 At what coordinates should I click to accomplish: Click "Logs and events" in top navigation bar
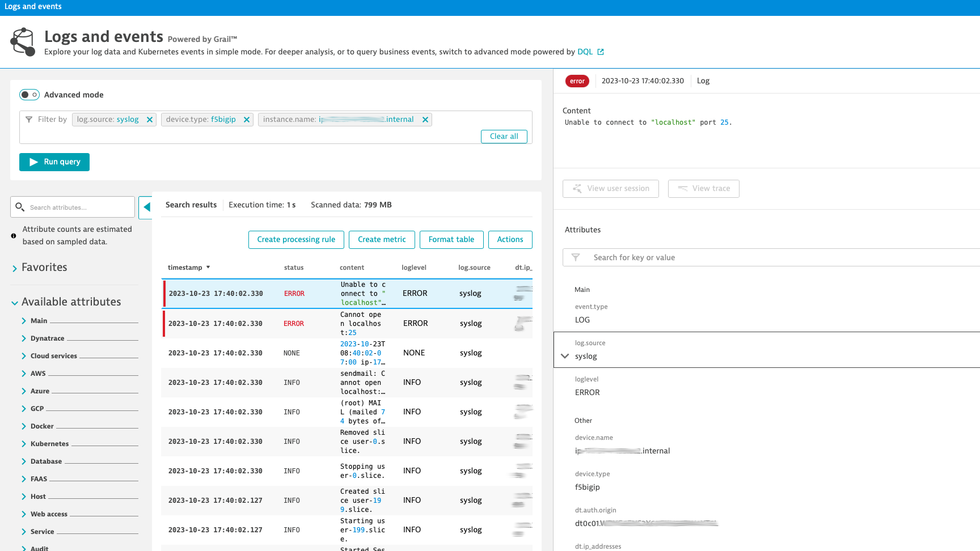tap(32, 6)
